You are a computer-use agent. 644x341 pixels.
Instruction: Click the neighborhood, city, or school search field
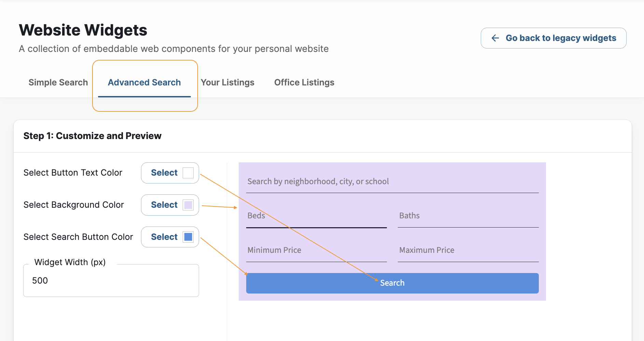392,182
